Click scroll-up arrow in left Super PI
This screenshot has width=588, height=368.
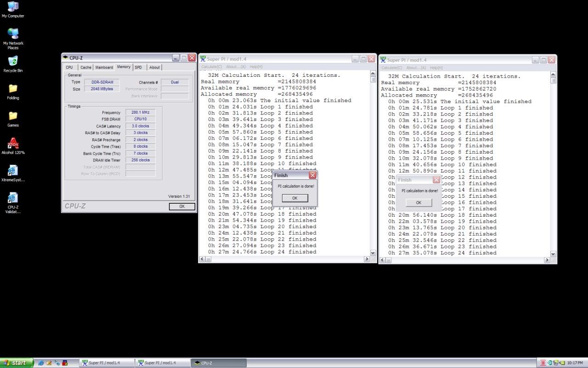click(373, 74)
